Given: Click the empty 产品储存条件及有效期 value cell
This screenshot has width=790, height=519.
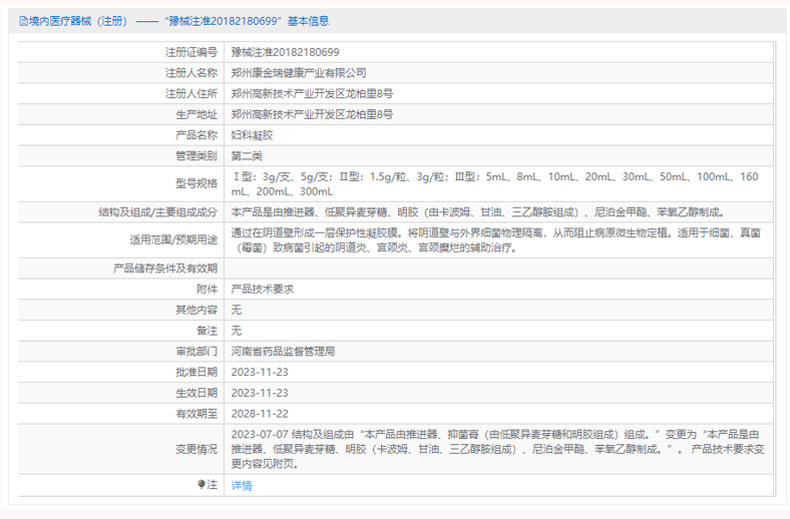Looking at the screenshot, I should 500,268.
